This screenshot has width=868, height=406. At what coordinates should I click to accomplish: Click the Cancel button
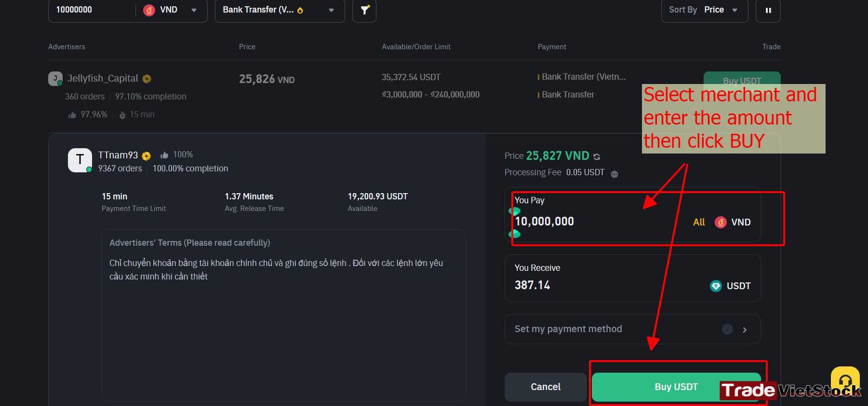pos(546,387)
